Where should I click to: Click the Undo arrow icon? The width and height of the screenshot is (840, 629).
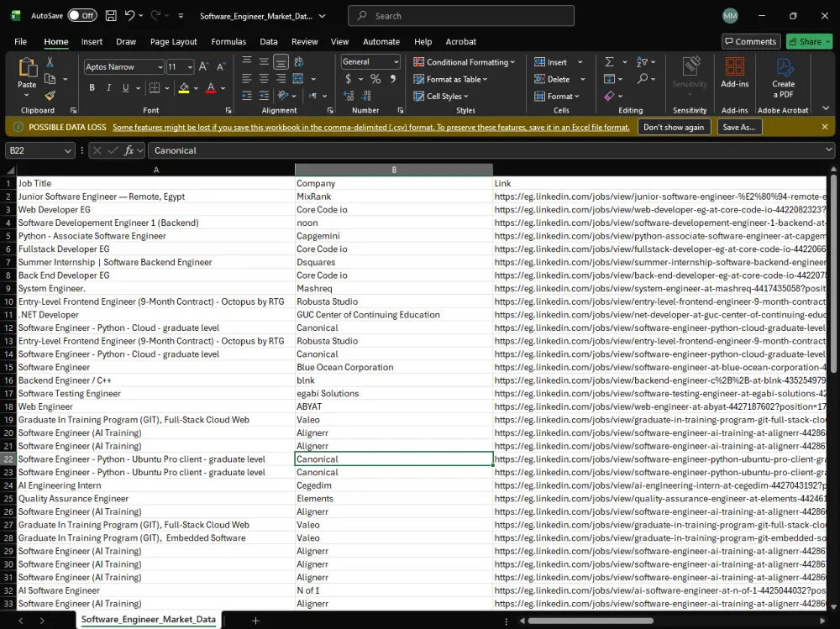click(x=129, y=16)
